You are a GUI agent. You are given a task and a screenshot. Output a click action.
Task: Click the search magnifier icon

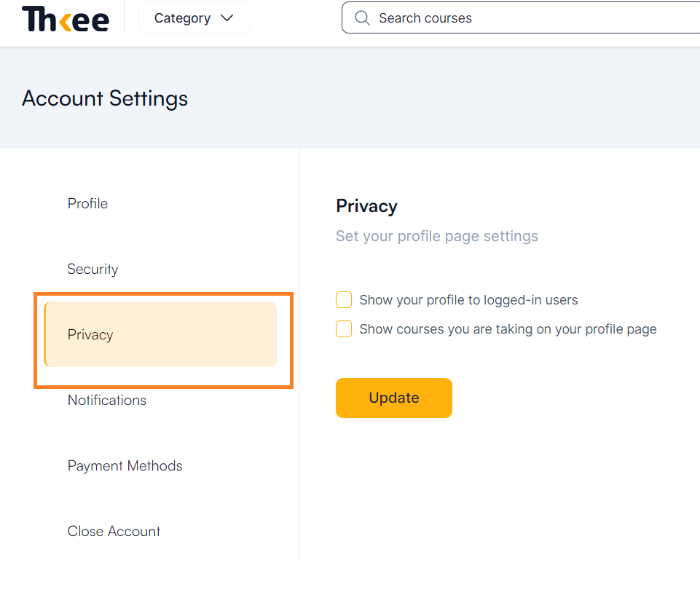pyautogui.click(x=362, y=17)
